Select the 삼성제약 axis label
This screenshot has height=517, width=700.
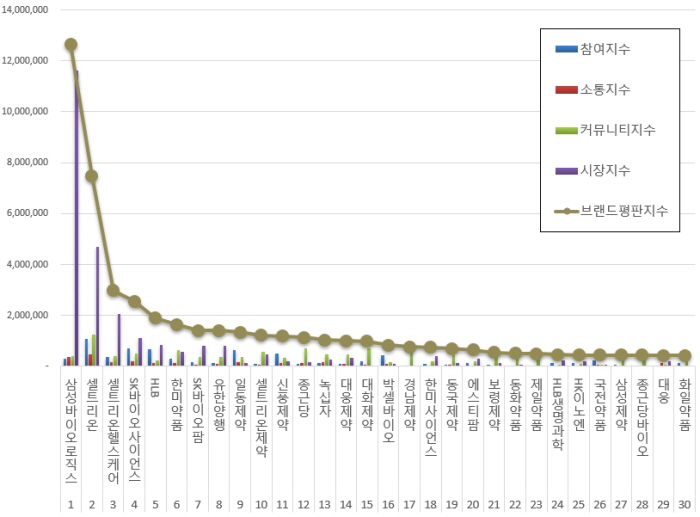[621, 404]
